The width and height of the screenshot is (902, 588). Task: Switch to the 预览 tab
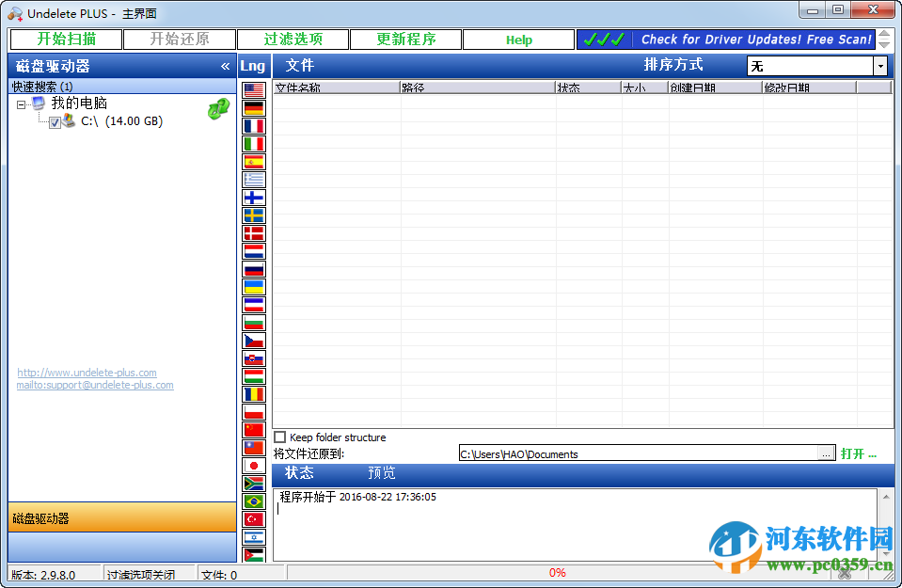pos(383,473)
